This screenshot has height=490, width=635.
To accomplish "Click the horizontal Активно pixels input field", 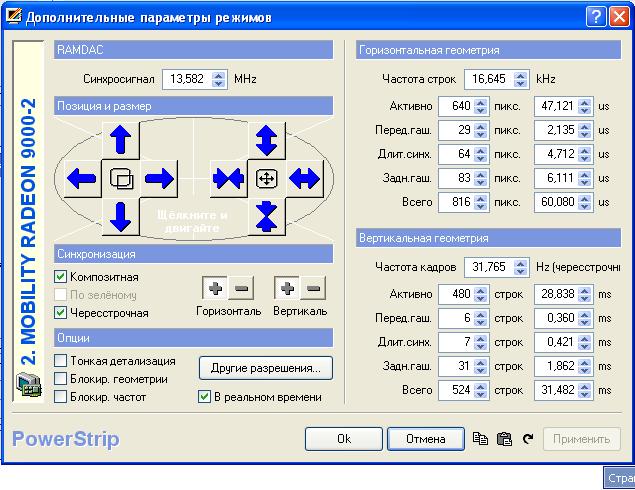I will click(x=457, y=106).
